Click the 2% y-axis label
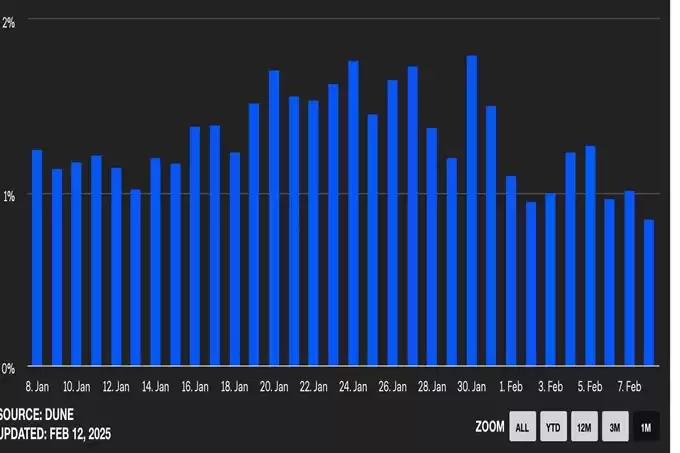The width and height of the screenshot is (680, 453). click(x=8, y=23)
